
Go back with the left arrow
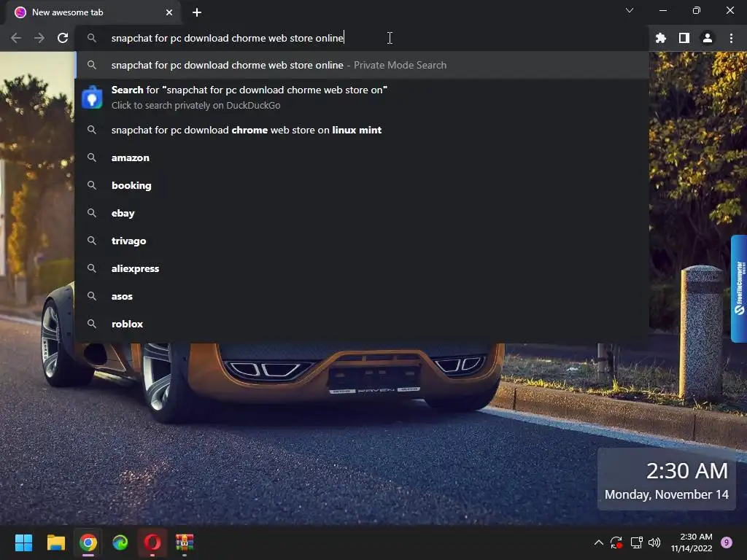coord(16,38)
